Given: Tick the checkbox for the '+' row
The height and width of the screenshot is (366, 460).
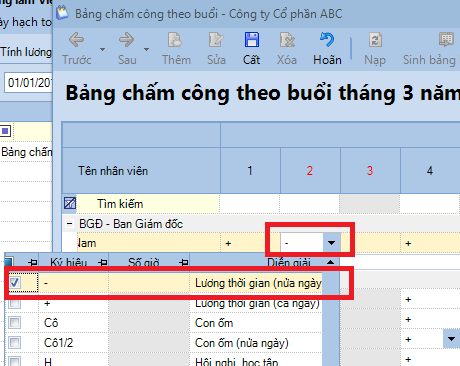Looking at the screenshot, I should pos(14,303).
